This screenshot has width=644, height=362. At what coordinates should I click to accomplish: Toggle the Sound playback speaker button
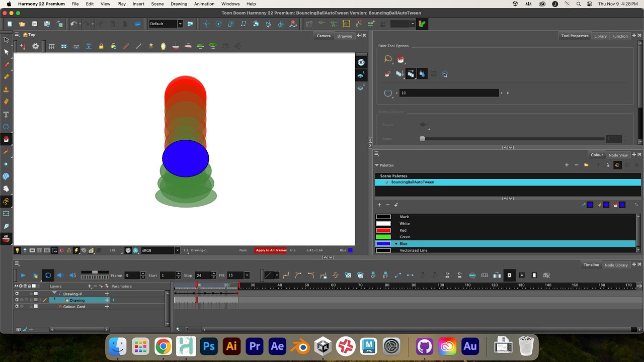(x=60, y=275)
